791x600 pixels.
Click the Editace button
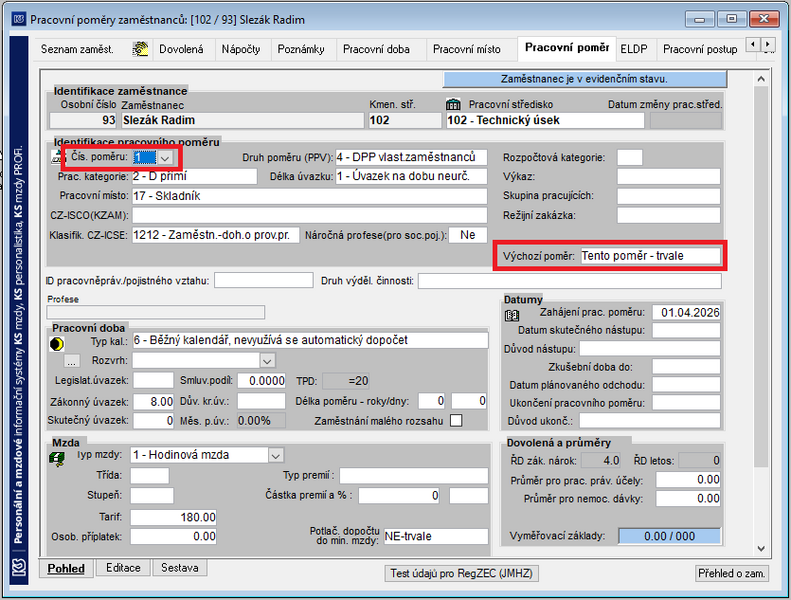(123, 568)
